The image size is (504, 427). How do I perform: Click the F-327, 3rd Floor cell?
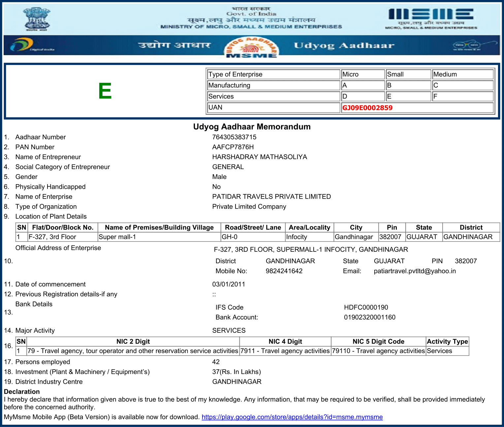63,237
